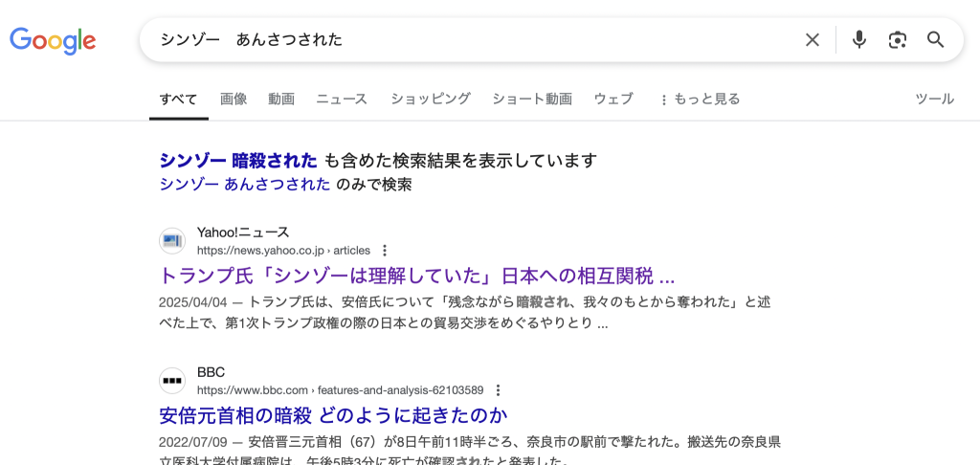980x465 pixels.
Task: Click the BBC source name
Action: 211,372
